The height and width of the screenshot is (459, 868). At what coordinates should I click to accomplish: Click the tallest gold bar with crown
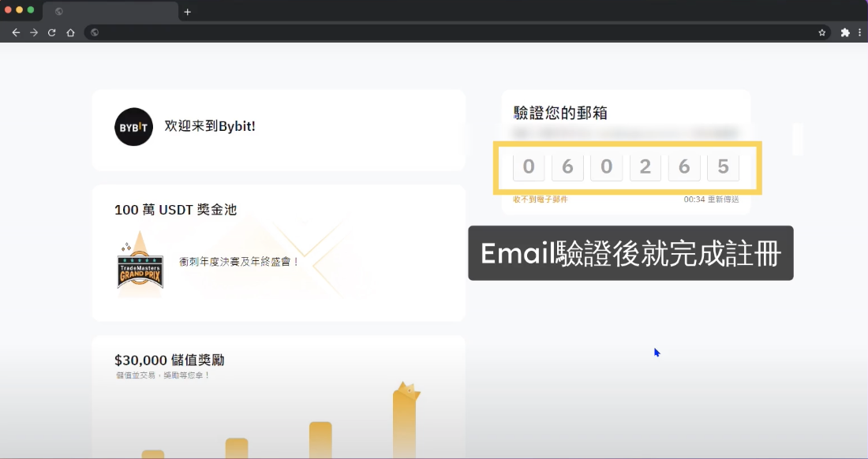pyautogui.click(x=406, y=420)
